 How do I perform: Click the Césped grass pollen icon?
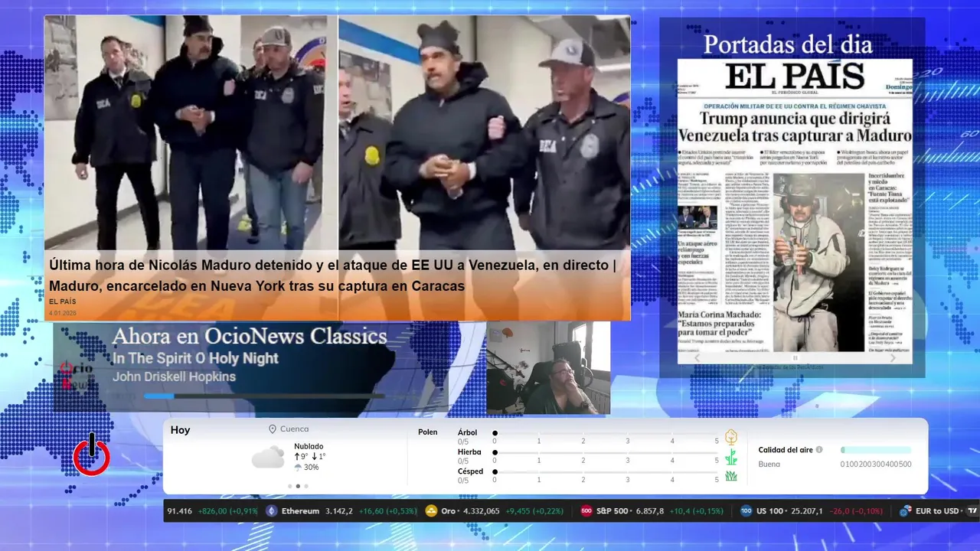coord(731,476)
